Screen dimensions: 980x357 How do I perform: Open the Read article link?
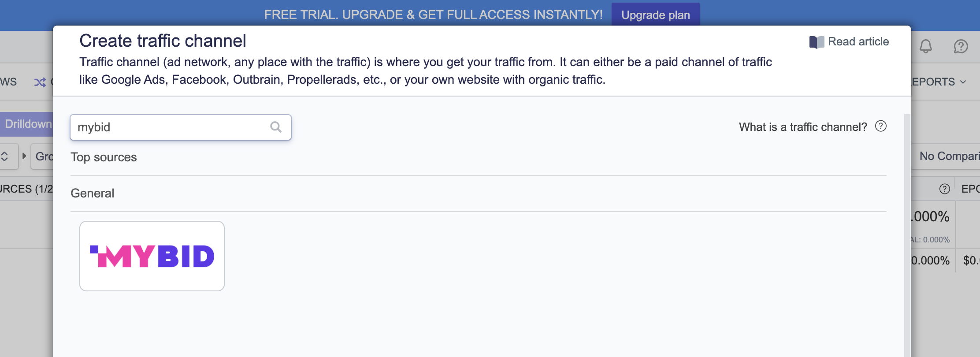point(858,42)
